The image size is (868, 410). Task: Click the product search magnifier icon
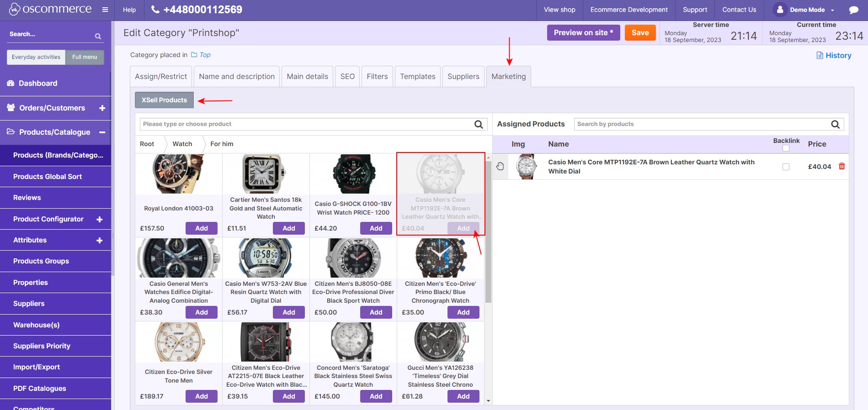[x=479, y=124]
